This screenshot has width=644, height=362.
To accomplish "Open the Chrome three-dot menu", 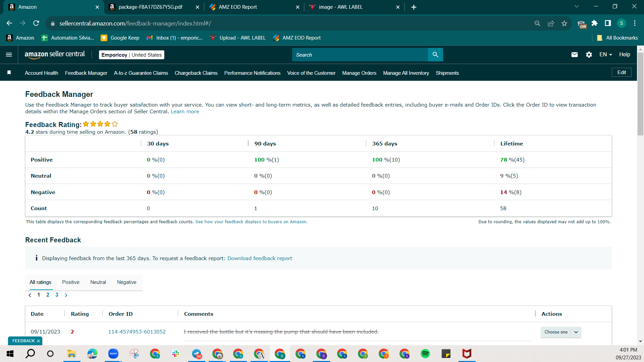I will [635, 23].
